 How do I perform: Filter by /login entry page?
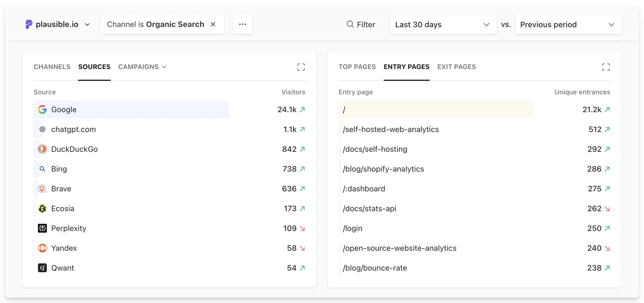tap(353, 228)
